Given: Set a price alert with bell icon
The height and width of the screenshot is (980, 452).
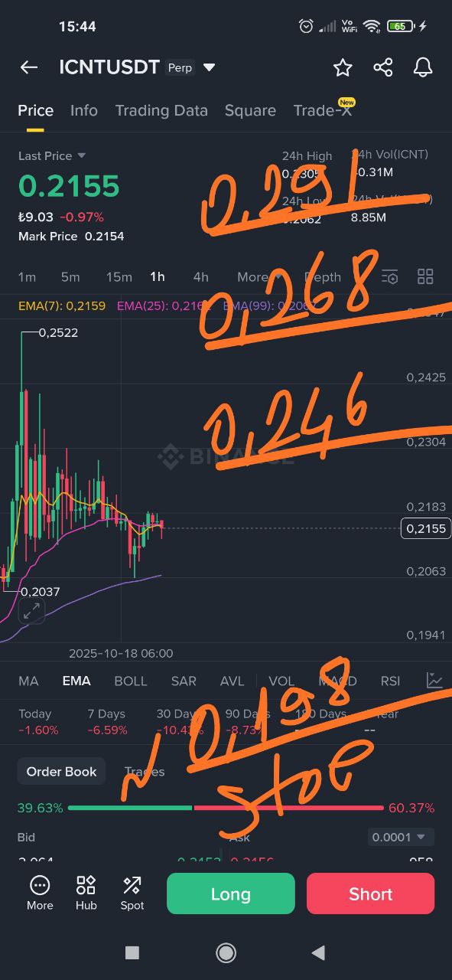Looking at the screenshot, I should [x=423, y=67].
